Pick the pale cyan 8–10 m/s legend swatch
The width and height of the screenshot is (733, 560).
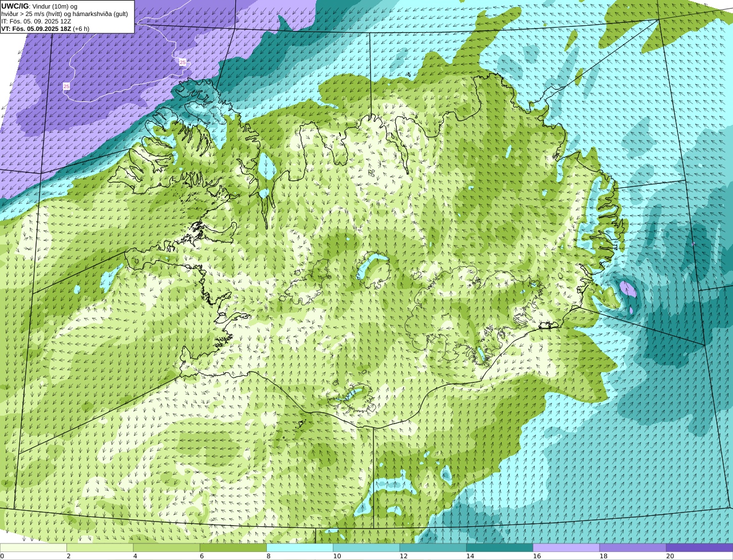(299, 547)
